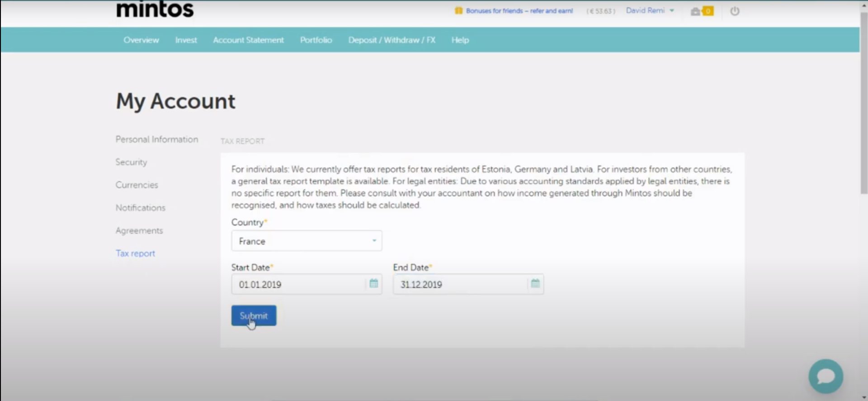Click the € 53.63 account balance
Screen dimensions: 868x401
(600, 11)
